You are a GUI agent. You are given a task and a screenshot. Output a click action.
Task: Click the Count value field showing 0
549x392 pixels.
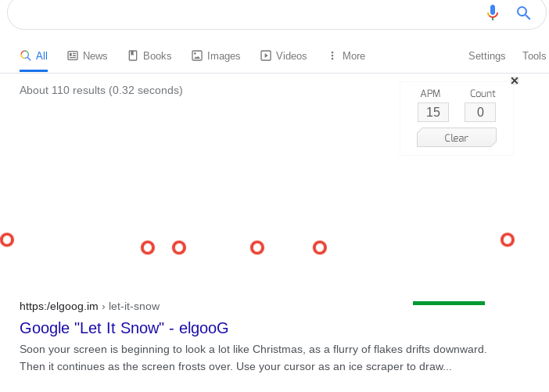[x=480, y=112]
